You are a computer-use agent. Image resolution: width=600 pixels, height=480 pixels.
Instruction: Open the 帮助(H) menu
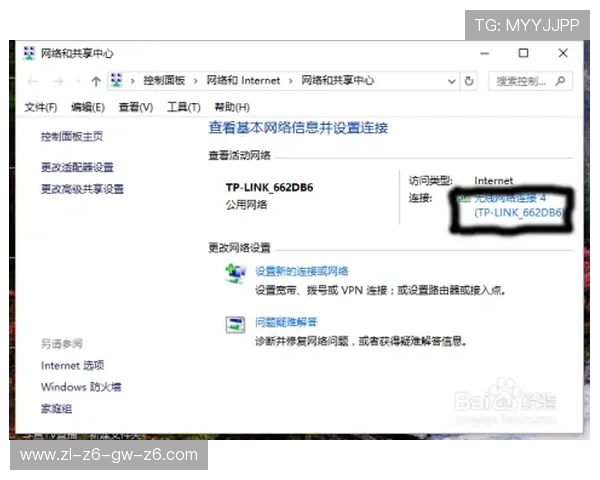pos(232,107)
